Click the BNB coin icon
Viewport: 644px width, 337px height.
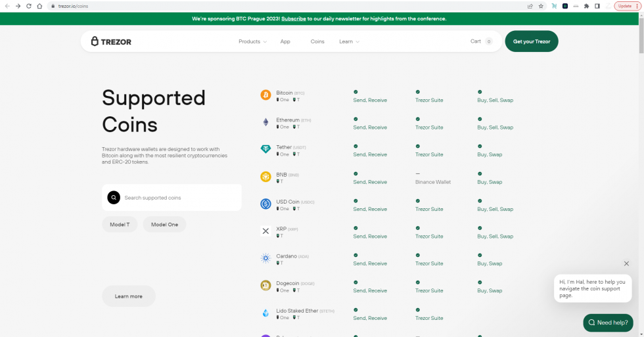(x=265, y=177)
